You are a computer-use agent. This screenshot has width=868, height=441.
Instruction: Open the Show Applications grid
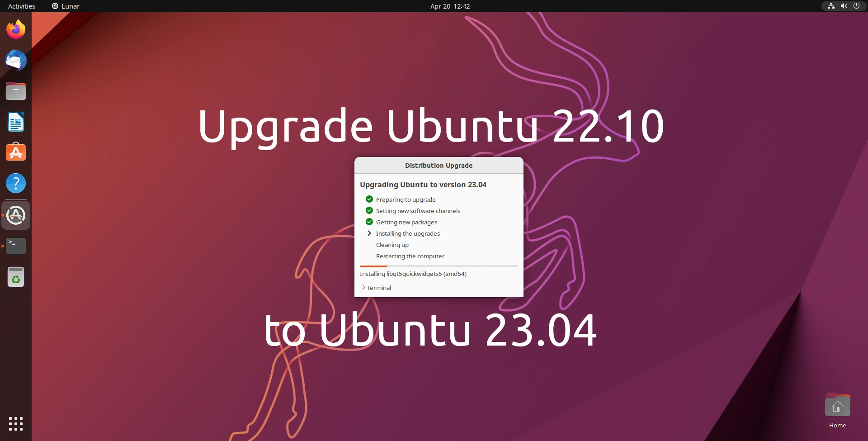[x=16, y=424]
